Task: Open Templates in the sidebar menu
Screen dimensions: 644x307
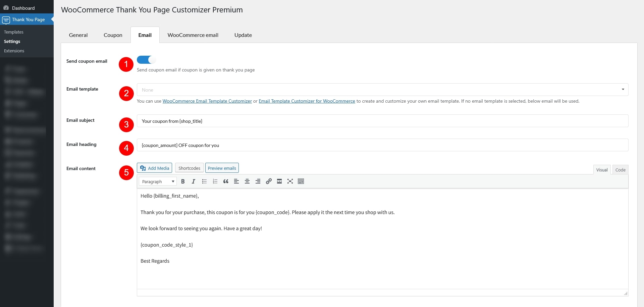Action: pos(14,32)
